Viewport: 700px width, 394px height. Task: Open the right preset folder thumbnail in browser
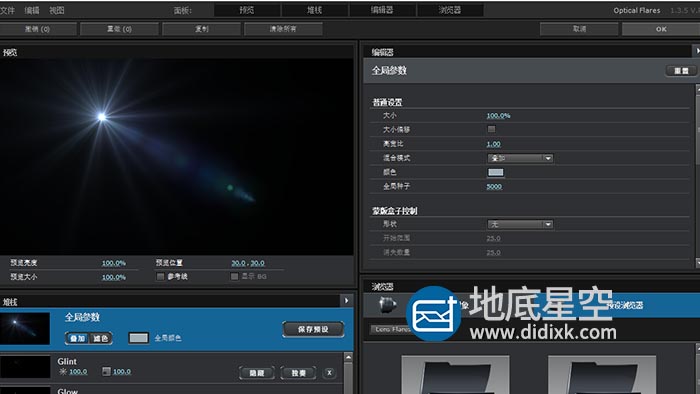click(602, 374)
